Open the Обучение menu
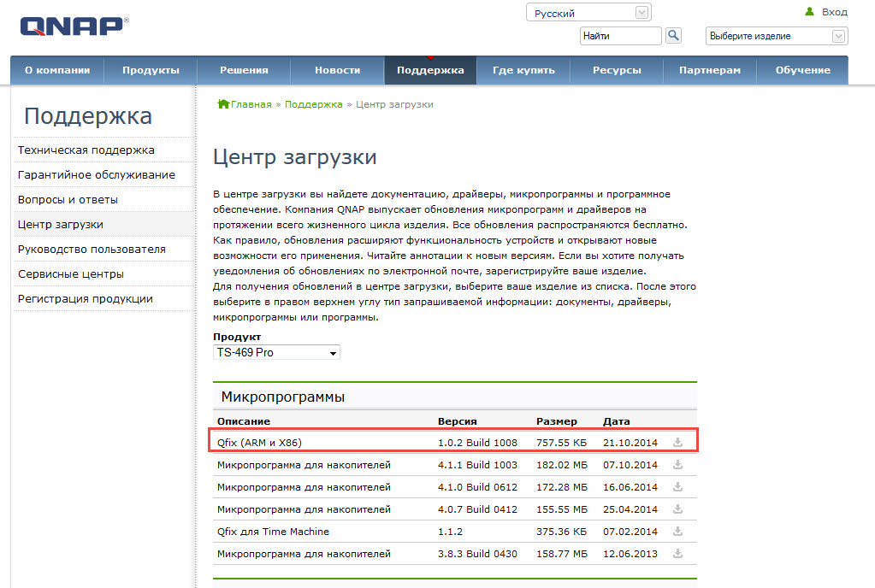The width and height of the screenshot is (875, 588). point(802,70)
